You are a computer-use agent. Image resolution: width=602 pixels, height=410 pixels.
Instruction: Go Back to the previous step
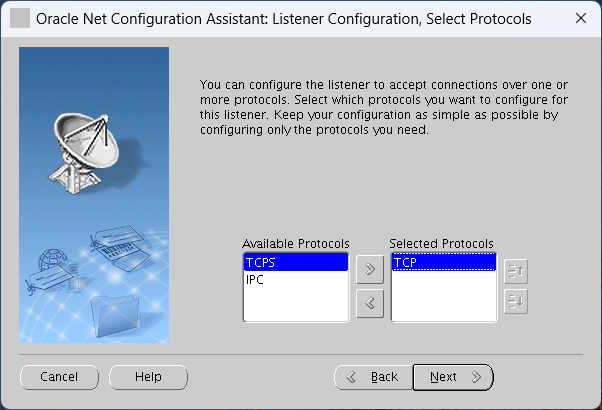(x=374, y=377)
